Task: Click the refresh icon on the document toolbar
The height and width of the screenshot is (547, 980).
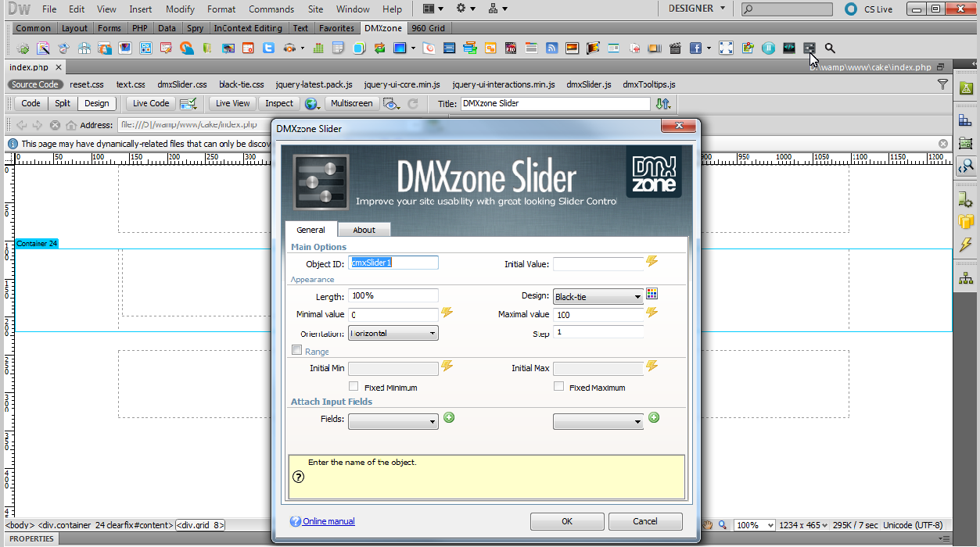Action: click(x=413, y=103)
